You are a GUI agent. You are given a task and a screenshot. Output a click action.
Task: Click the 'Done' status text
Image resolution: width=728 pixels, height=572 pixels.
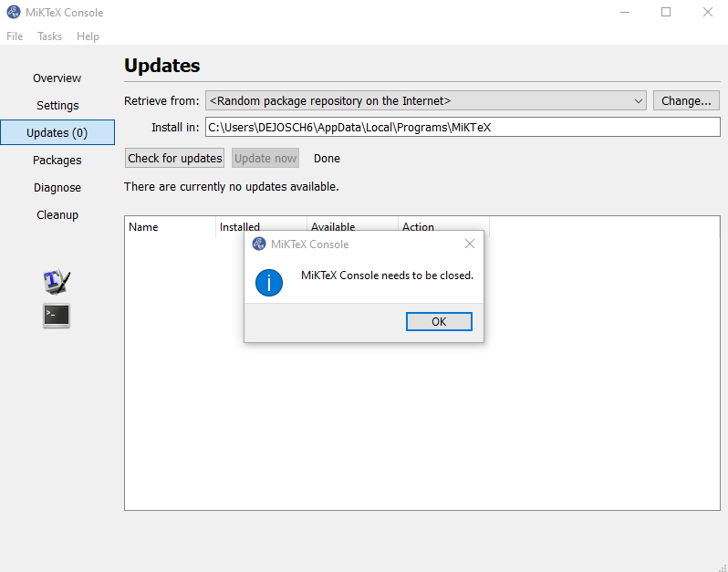(327, 159)
